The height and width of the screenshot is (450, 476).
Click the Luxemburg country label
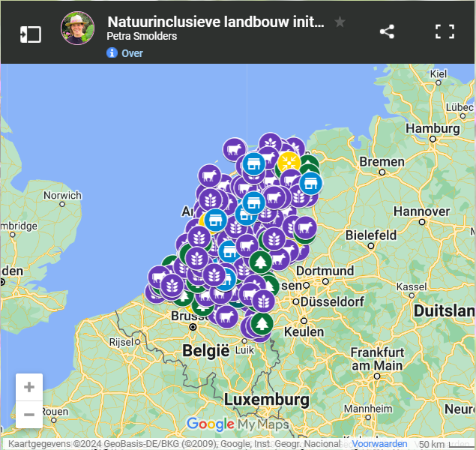point(267,399)
